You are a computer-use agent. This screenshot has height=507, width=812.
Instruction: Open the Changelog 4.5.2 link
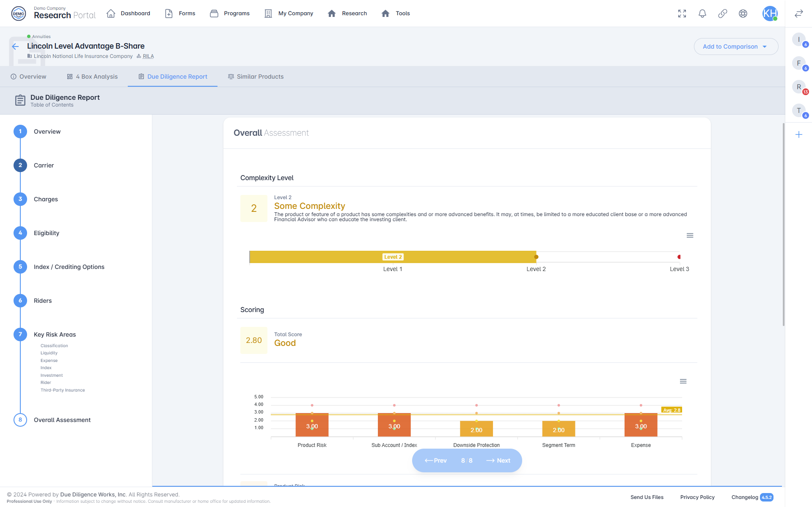[752, 497]
